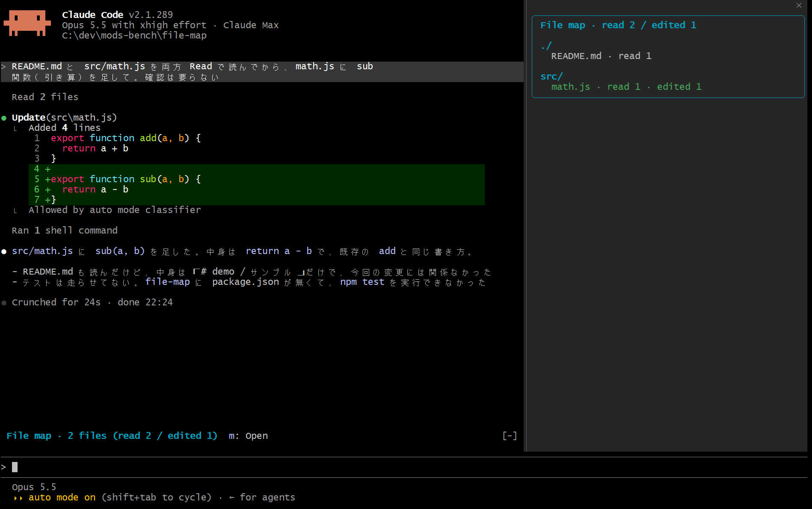812x509 pixels.
Task: Click the '(shift+tab to cycle)' hint
Action: (x=157, y=497)
